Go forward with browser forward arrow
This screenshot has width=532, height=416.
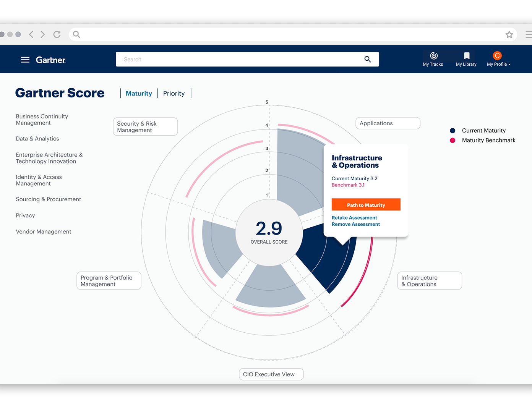click(x=42, y=34)
